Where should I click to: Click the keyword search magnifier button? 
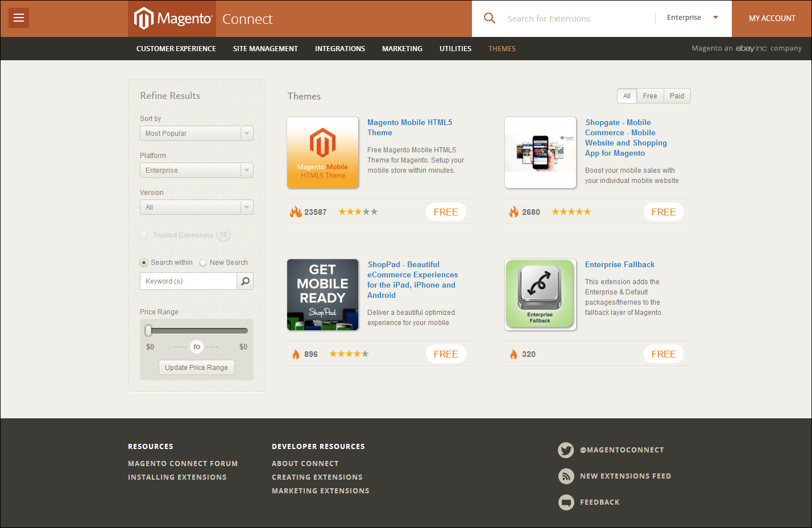(245, 281)
